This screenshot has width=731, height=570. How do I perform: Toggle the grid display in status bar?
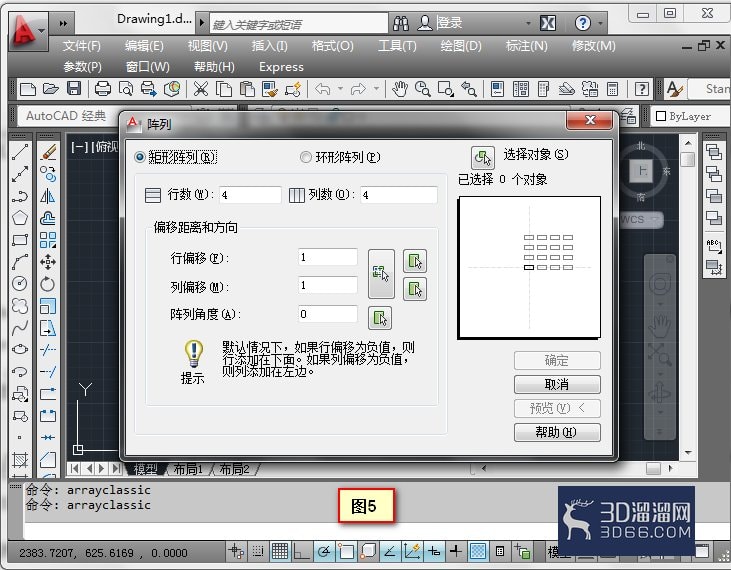pos(280,551)
